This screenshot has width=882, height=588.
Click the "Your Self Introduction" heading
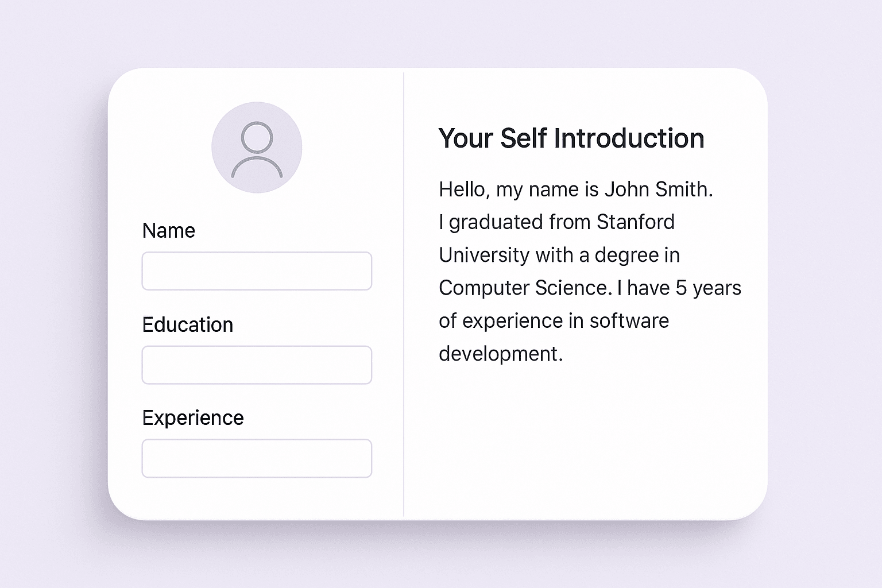point(571,139)
